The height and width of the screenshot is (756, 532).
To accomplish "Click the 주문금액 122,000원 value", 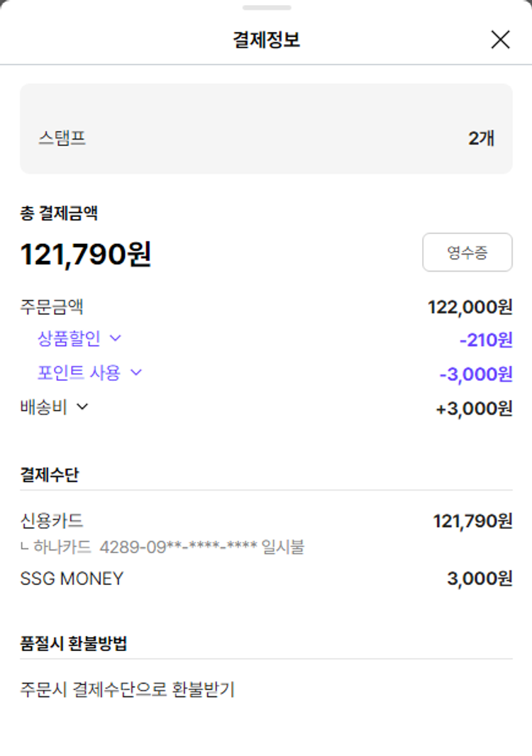I will 470,307.
